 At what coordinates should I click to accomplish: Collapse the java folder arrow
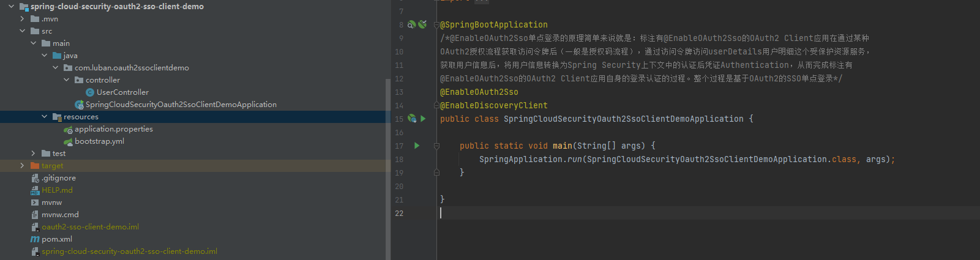(45, 56)
